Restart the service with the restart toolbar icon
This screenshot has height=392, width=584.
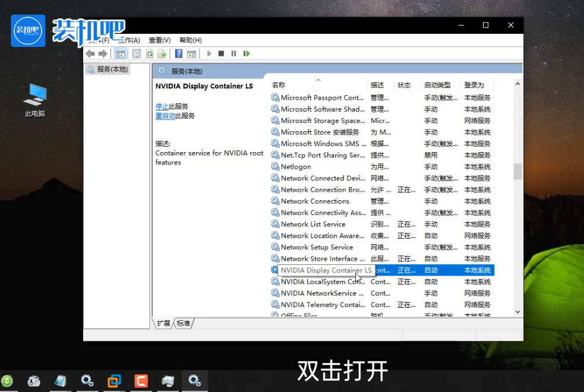point(247,53)
